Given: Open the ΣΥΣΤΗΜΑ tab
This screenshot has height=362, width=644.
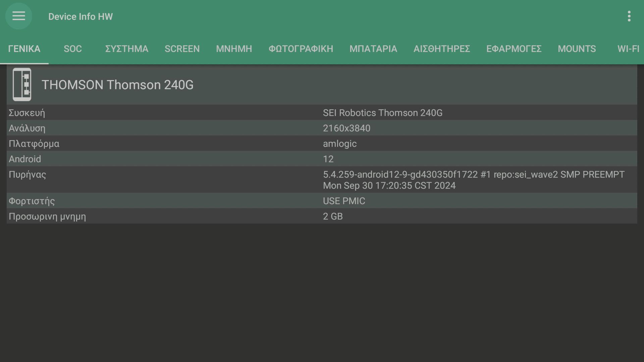Looking at the screenshot, I should pyautogui.click(x=126, y=49).
